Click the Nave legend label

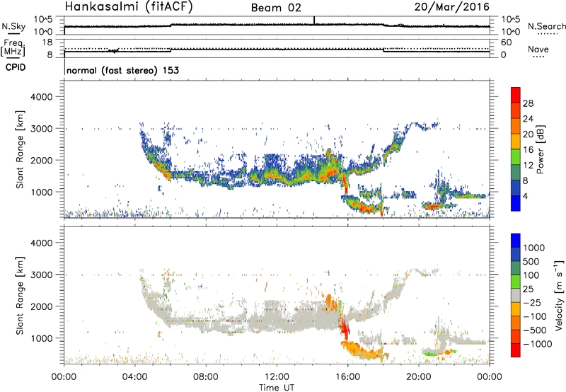coord(538,49)
